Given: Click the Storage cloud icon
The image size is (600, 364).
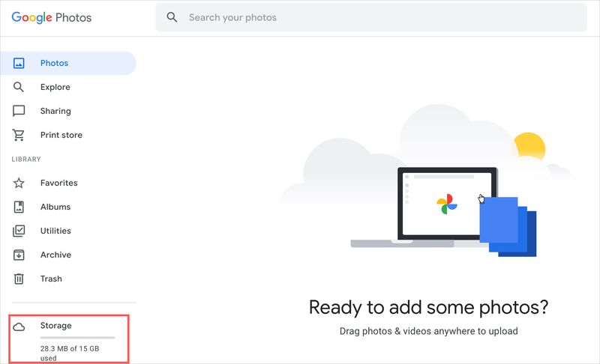Looking at the screenshot, I should 19,327.
